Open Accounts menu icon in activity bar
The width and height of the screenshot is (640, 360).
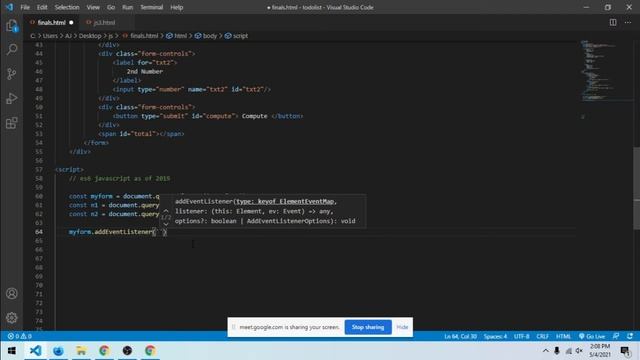pos(12,293)
